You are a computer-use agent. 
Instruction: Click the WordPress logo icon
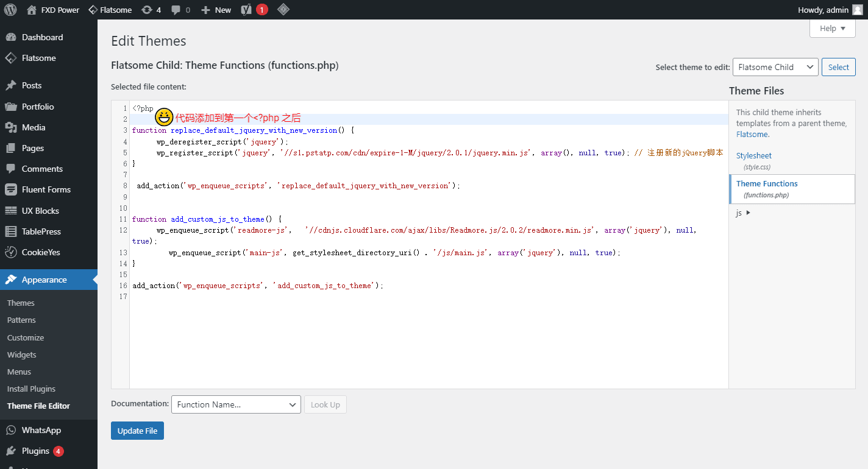(10, 10)
